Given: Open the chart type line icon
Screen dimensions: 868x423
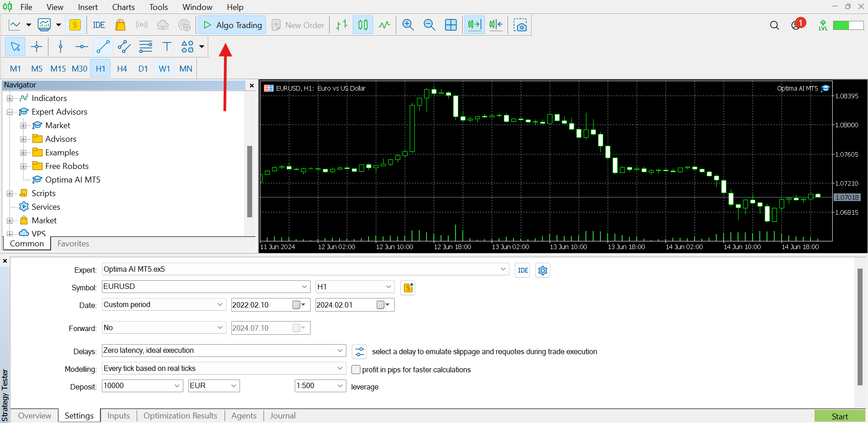Looking at the screenshot, I should (x=15, y=25).
